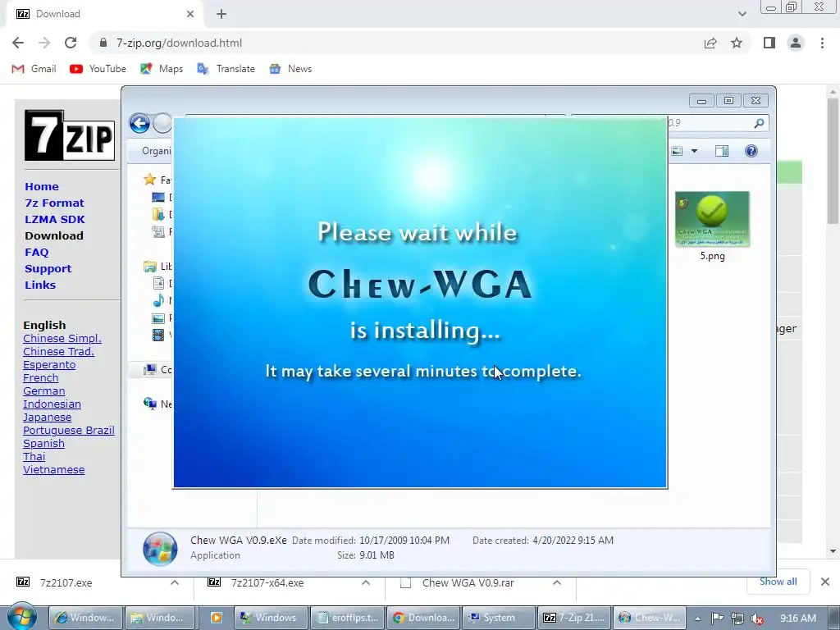Screen dimensions: 840x630
Task: Show hidden system tray icons
Action: tap(697, 619)
